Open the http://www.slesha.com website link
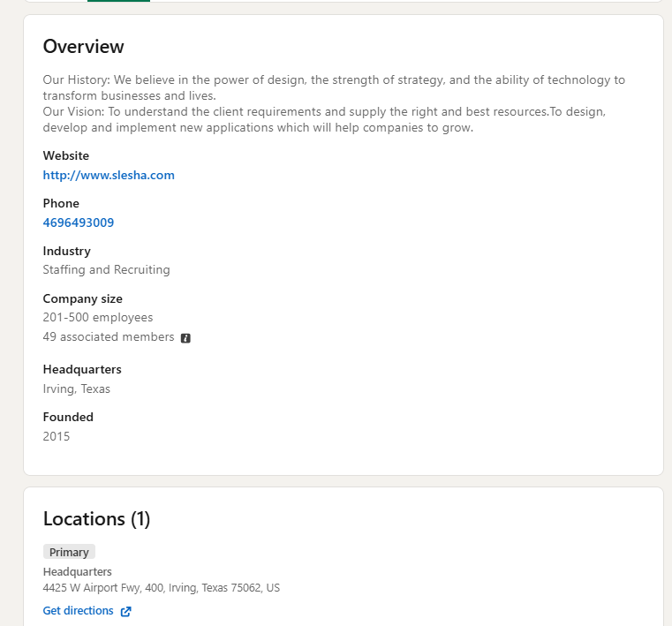 109,175
